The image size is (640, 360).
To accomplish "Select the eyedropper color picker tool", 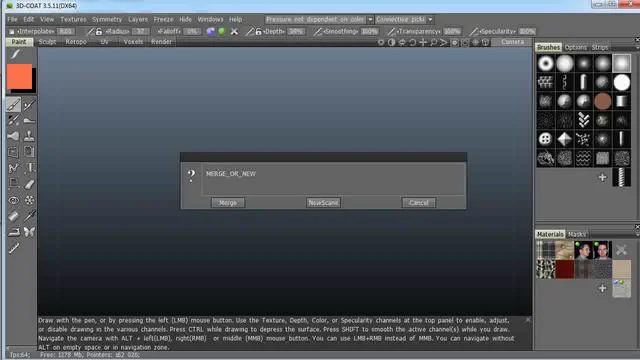I will coord(29,216).
